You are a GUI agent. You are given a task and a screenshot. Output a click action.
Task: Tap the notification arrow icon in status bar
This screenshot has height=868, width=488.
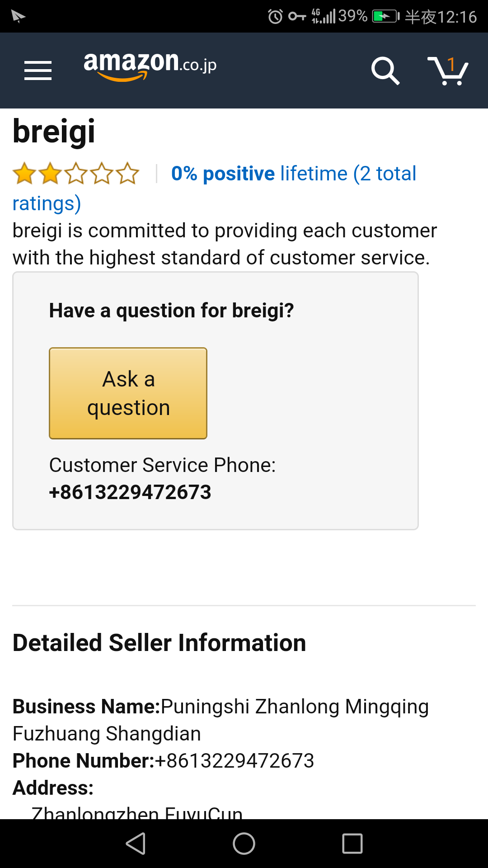pos(18,17)
